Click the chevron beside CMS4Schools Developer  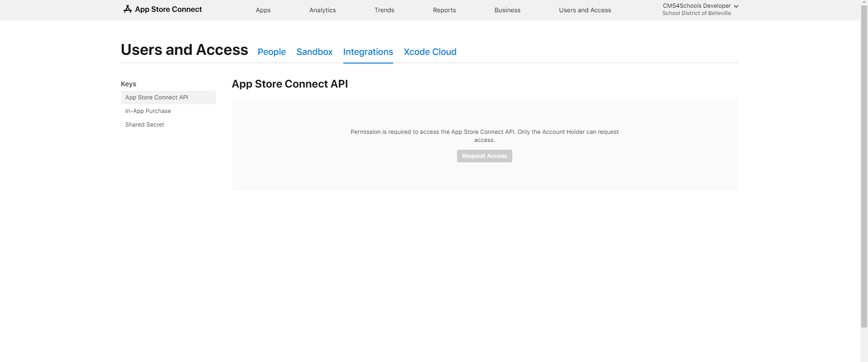coord(736,6)
